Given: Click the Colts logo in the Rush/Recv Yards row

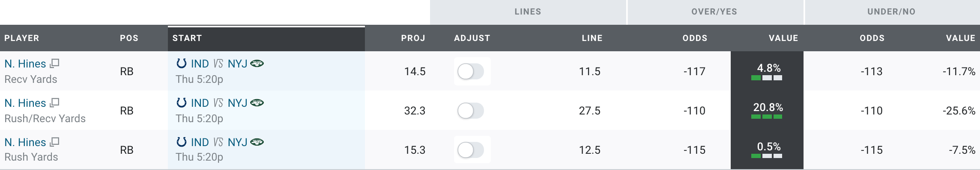Looking at the screenshot, I should (x=182, y=103).
